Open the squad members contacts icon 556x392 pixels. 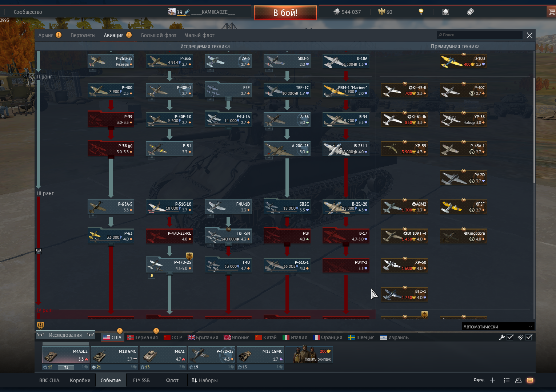pos(519,380)
